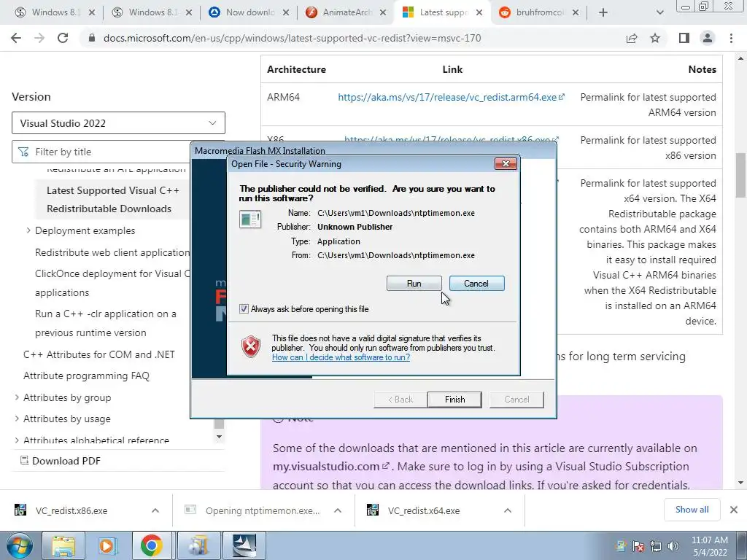Open the Visual Studio 2022 version dropdown

pyautogui.click(x=118, y=122)
